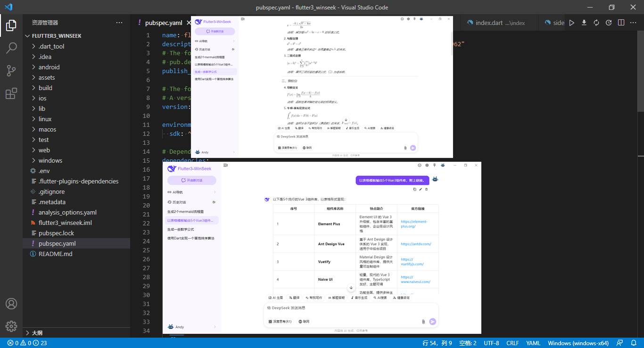Toggle 联网 in the upper chat window

(x=307, y=148)
